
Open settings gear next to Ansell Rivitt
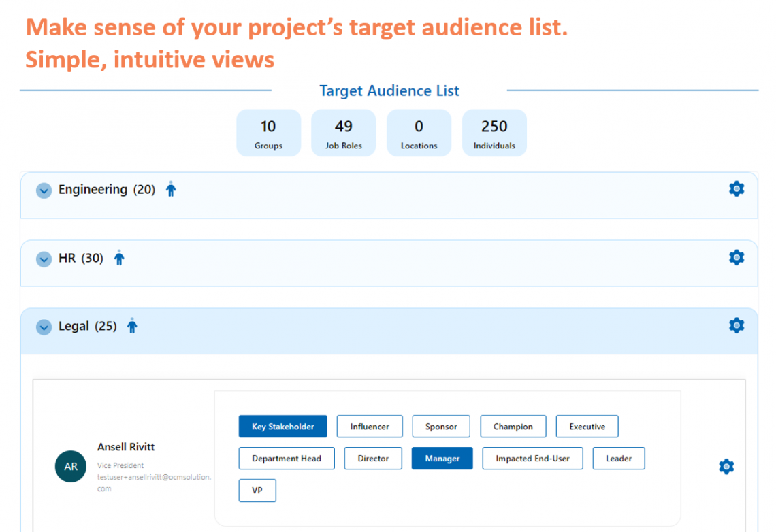[726, 467]
